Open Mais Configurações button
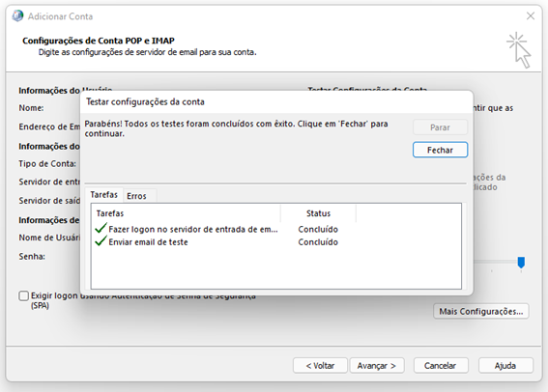This screenshot has width=548, height=392. [481, 311]
